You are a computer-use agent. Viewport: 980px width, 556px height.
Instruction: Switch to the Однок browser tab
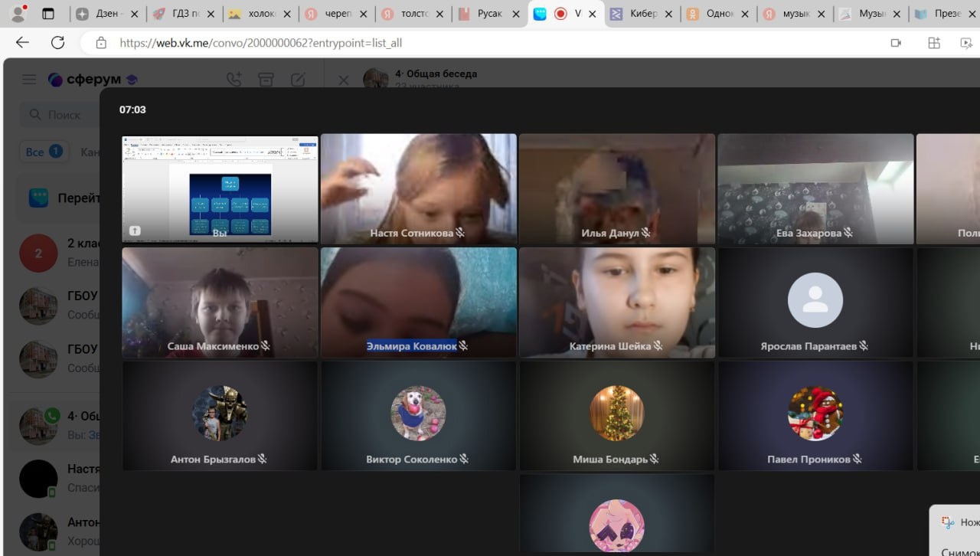(x=718, y=14)
